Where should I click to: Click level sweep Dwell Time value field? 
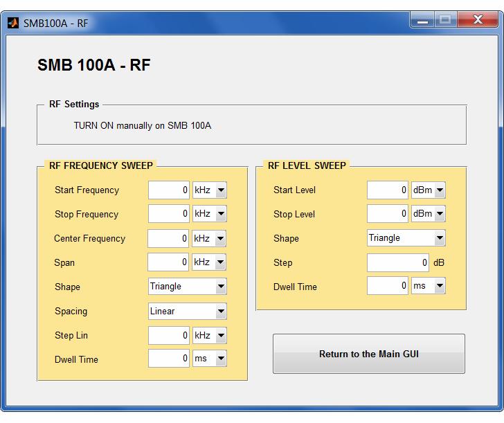[388, 286]
